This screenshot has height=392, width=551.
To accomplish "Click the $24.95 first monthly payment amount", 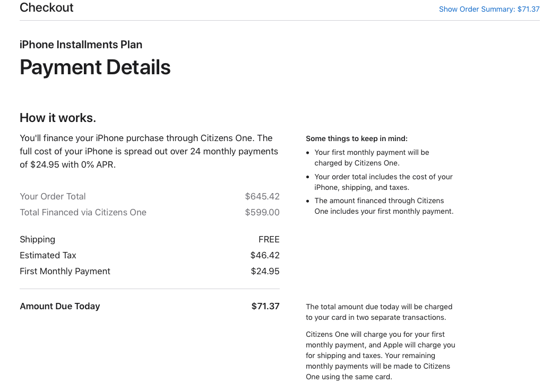I will [265, 271].
